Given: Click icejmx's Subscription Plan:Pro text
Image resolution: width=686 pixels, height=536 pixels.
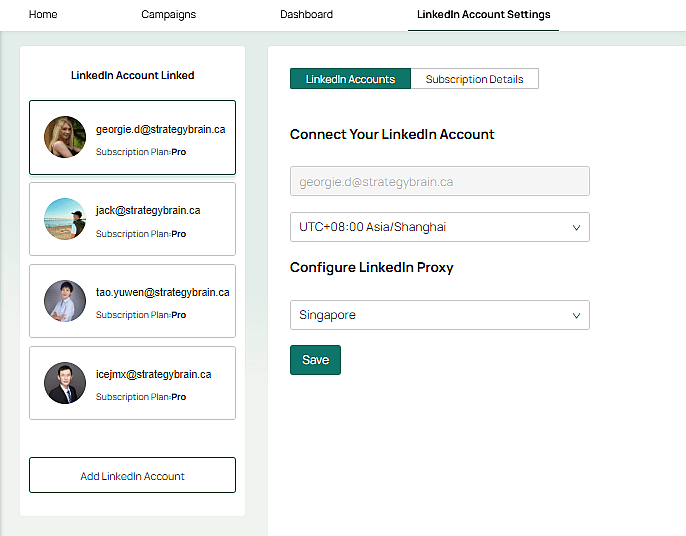Looking at the screenshot, I should tap(141, 396).
